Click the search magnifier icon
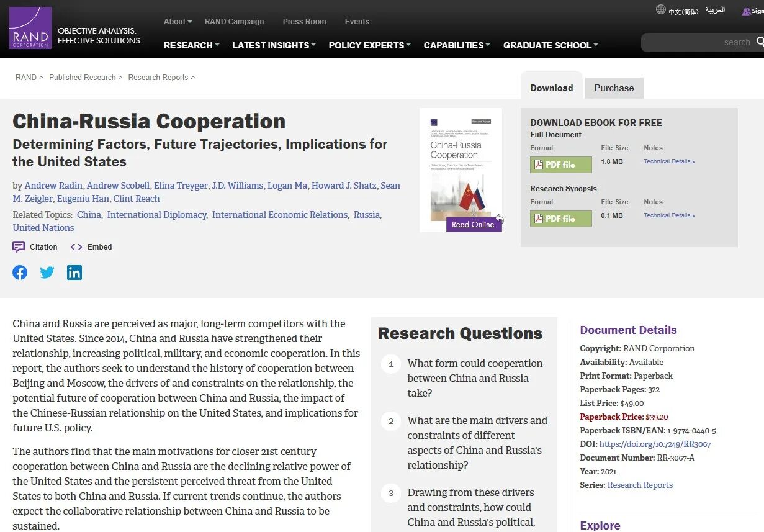 [x=760, y=42]
